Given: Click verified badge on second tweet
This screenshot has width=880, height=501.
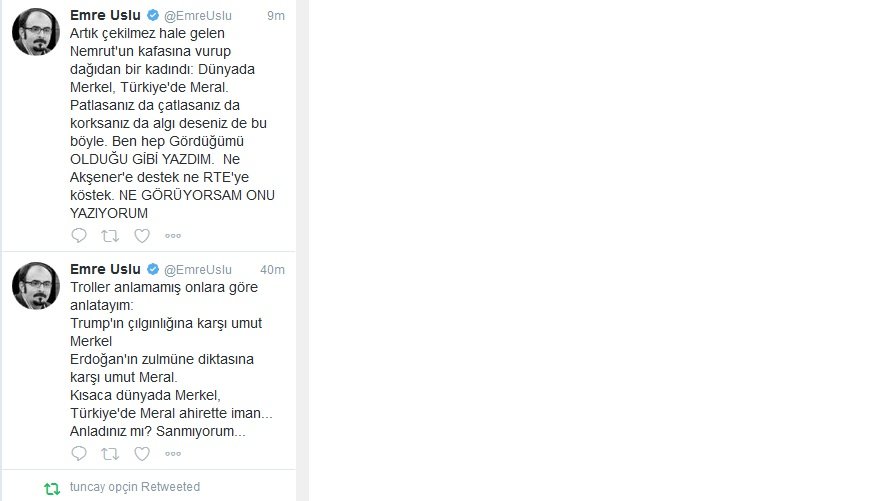Looking at the screenshot, I should 153,269.
